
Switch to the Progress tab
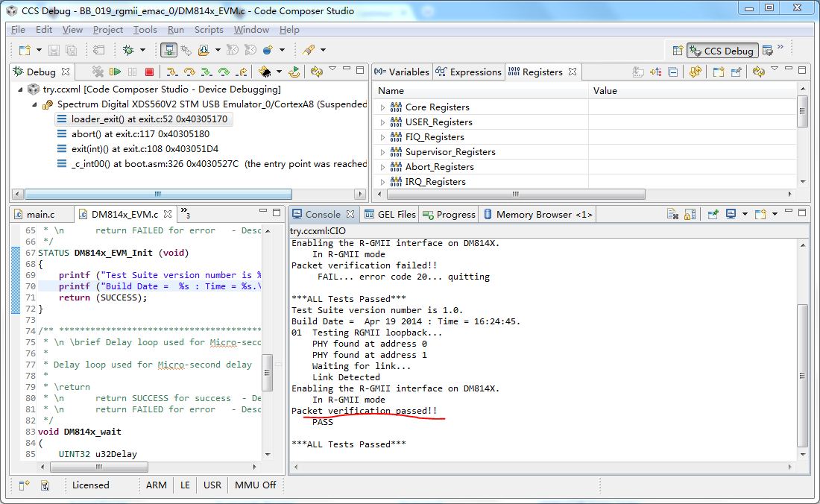tap(450, 215)
